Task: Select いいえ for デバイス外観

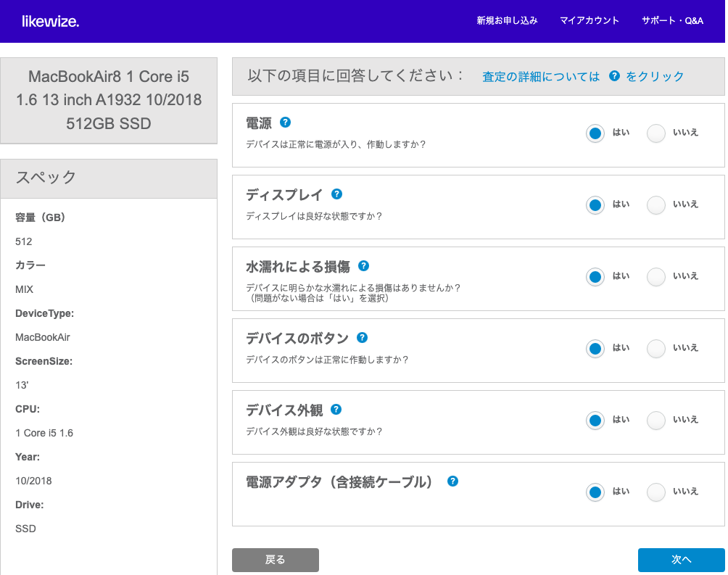Action: tap(656, 421)
